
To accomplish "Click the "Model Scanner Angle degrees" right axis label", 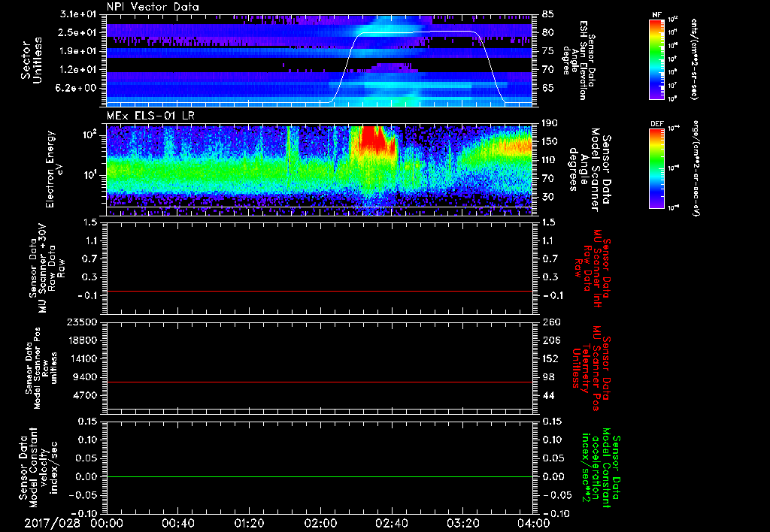I will pyautogui.click(x=590, y=170).
